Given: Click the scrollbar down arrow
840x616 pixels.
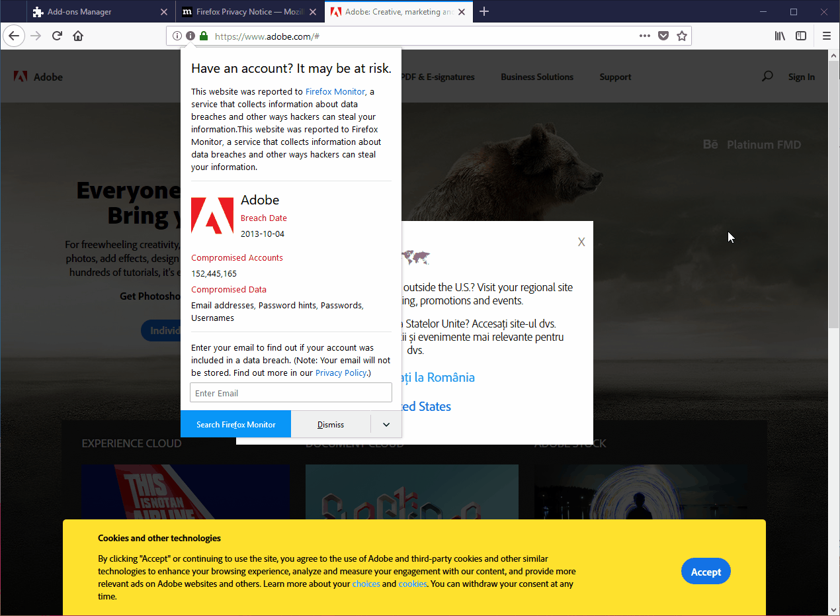Looking at the screenshot, I should [834, 609].
